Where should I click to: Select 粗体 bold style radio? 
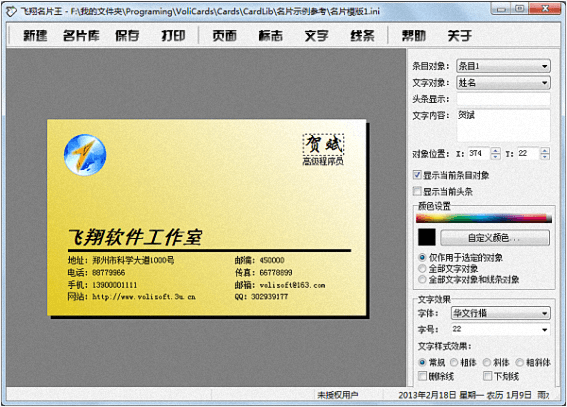point(454,362)
